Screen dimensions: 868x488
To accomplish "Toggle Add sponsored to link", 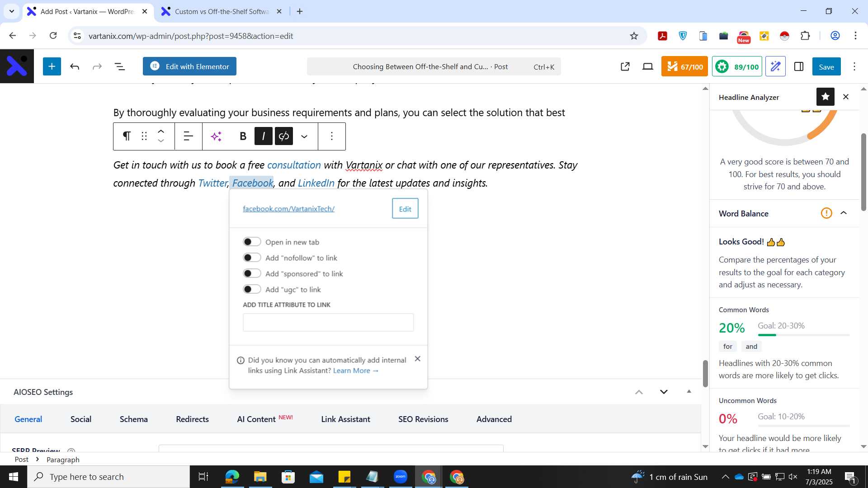I will coord(252,273).
